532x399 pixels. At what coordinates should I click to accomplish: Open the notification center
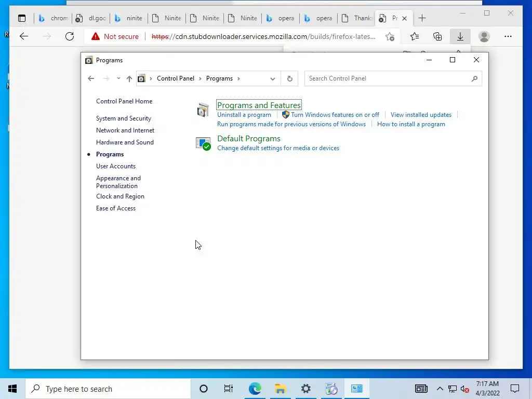click(515, 389)
